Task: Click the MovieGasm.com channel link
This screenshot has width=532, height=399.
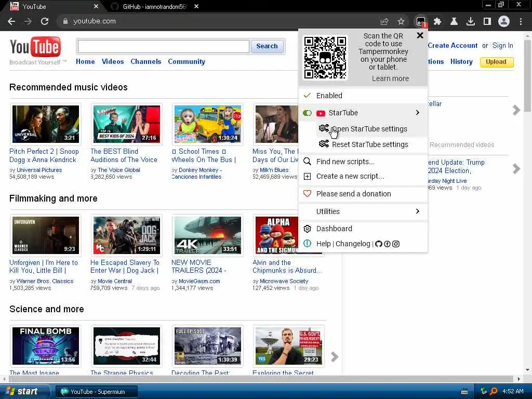Action: 199,281
